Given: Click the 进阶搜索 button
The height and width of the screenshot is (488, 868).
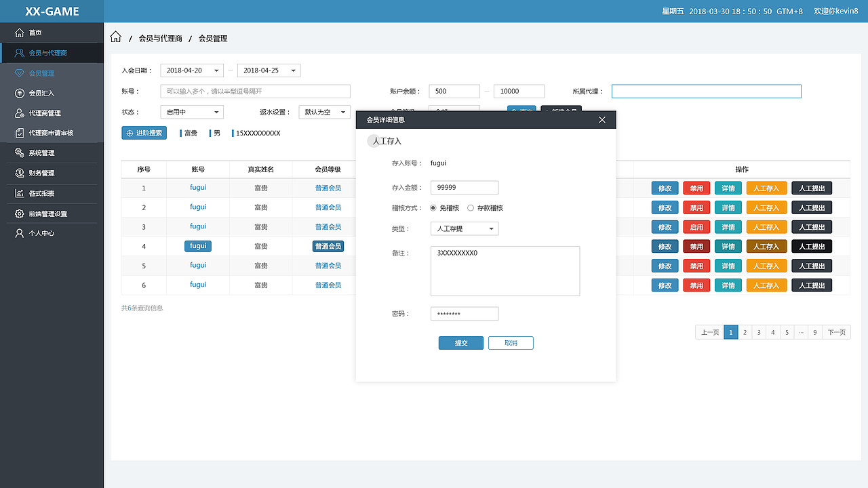Looking at the screenshot, I should 144,133.
